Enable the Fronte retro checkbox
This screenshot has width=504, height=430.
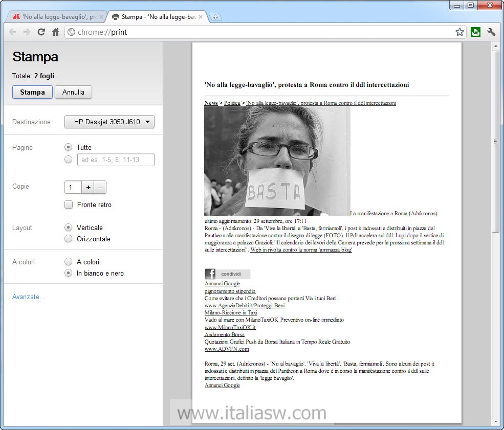point(69,205)
